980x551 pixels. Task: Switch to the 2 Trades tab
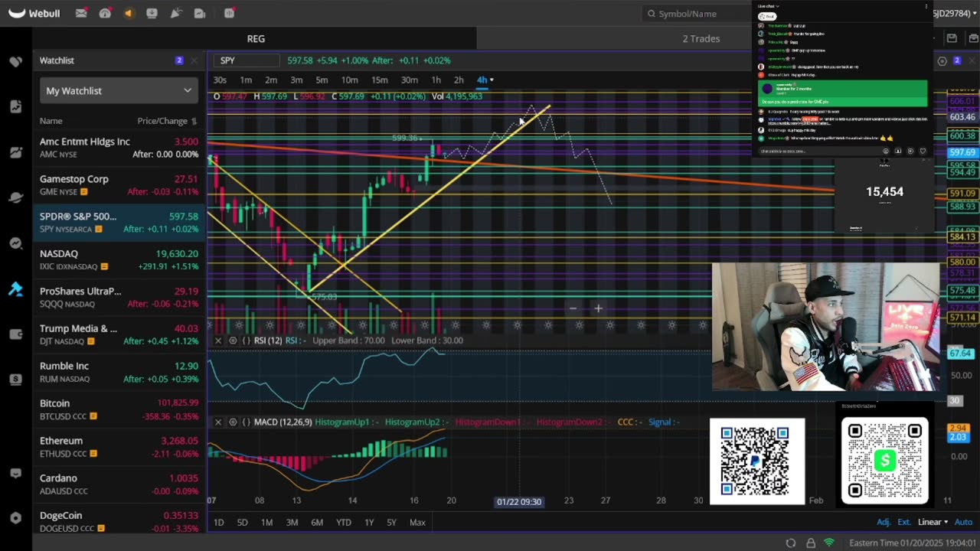[x=701, y=38]
